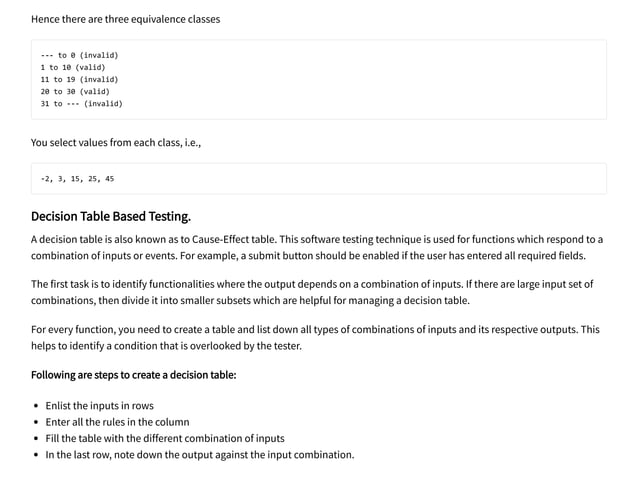Click the 'In the last row, note down' item
The image size is (638, 493).
click(199, 455)
